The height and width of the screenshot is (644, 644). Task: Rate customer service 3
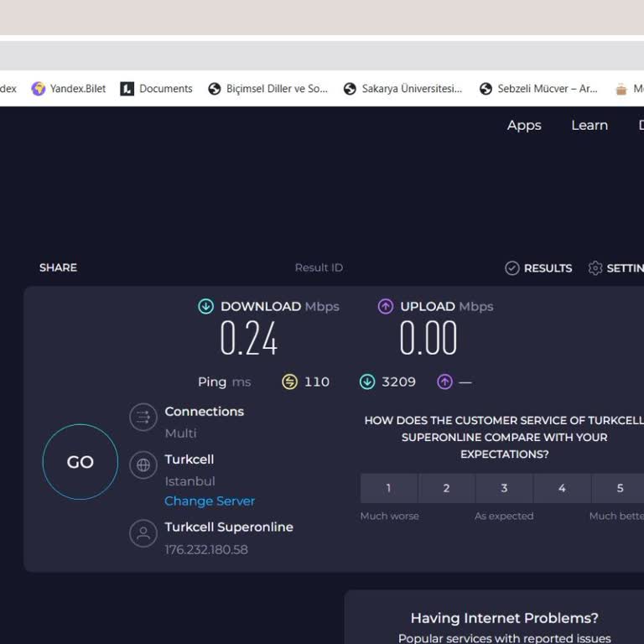point(504,488)
